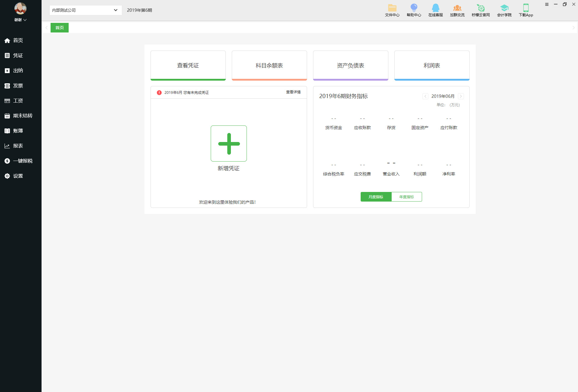Open 凭证 in the sidebar
The height and width of the screenshot is (392, 578).
(18, 55)
